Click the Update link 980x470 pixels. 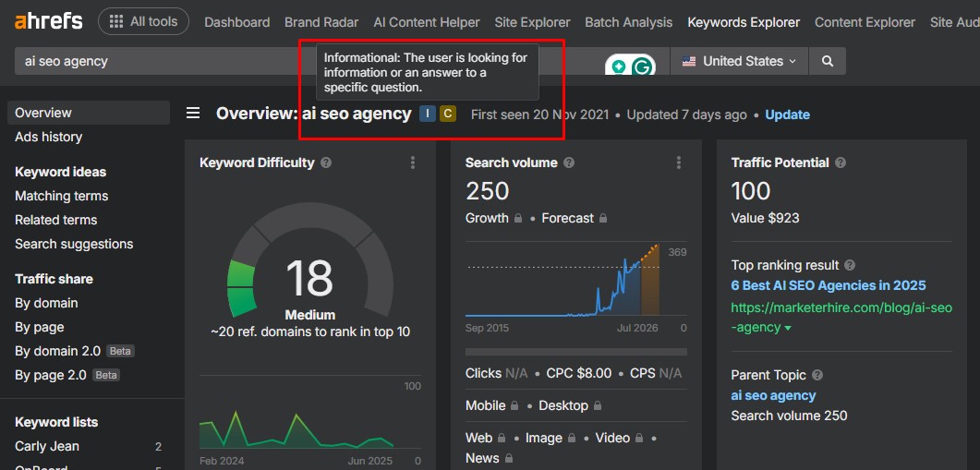point(787,114)
